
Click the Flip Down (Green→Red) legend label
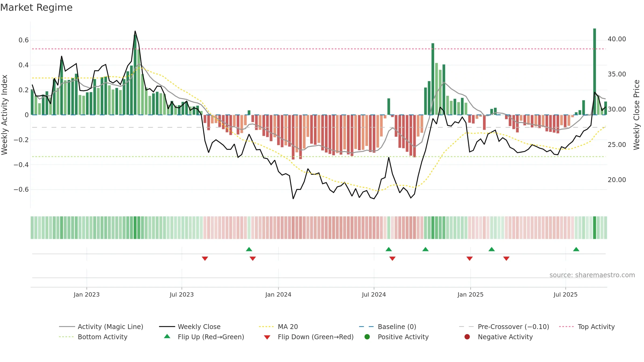[316, 337]
